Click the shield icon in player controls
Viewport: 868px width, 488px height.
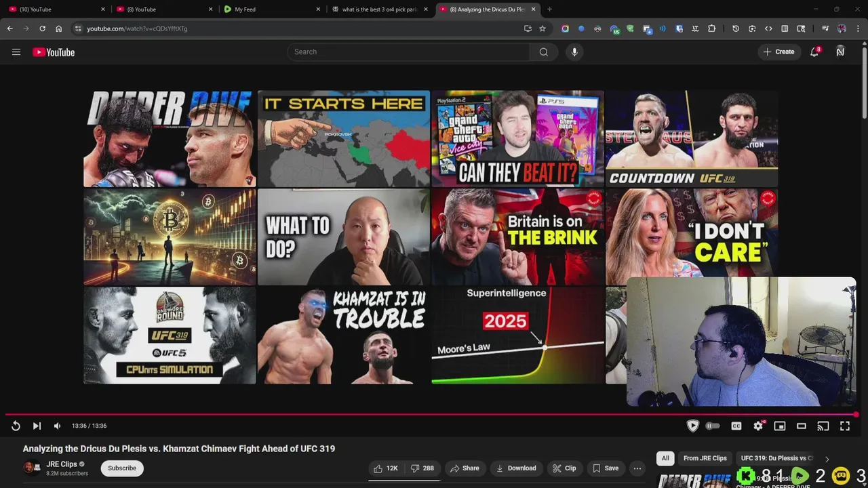692,426
